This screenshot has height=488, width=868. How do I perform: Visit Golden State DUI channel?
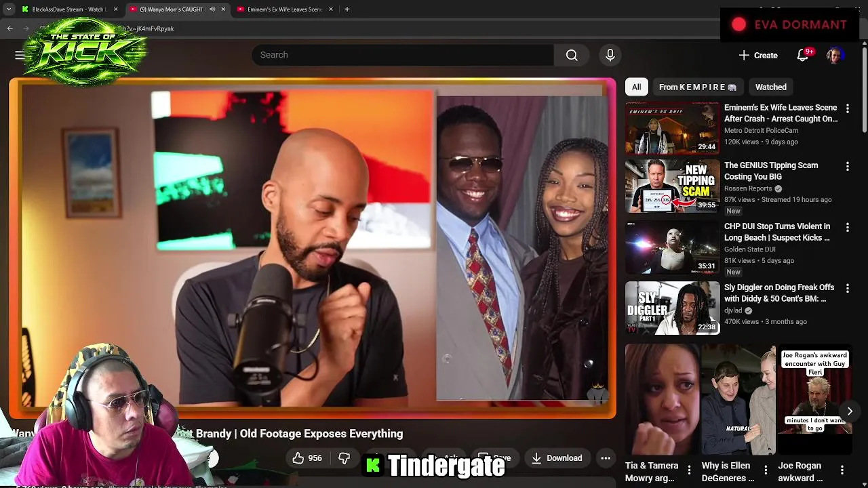click(x=751, y=249)
